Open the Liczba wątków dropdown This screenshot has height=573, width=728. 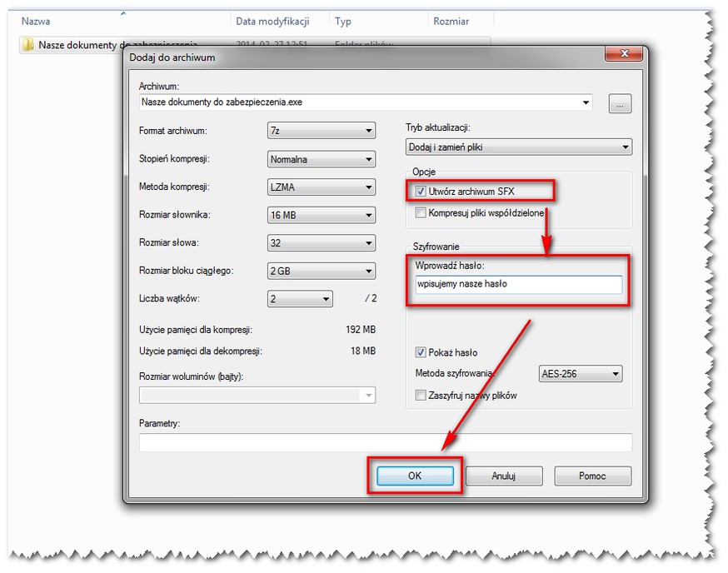point(300,299)
